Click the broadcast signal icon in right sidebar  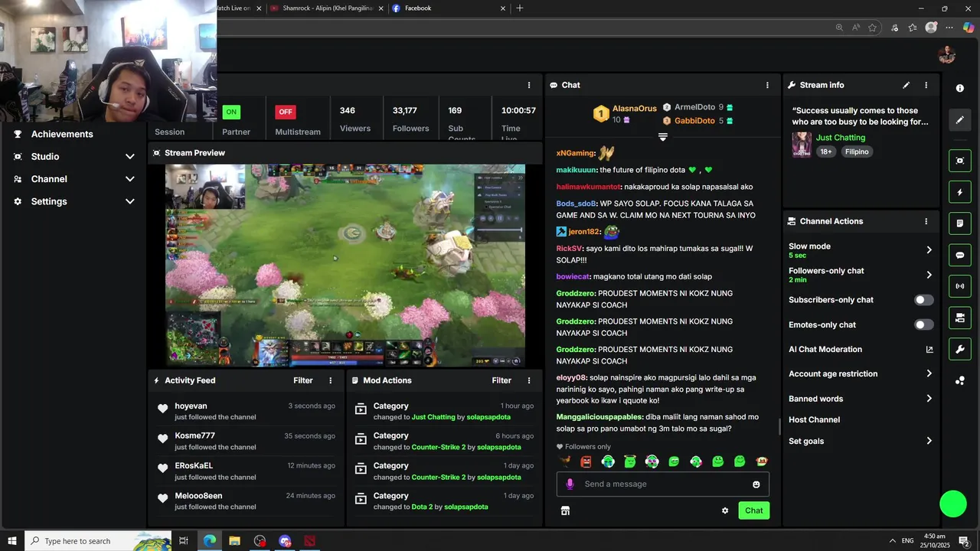coord(960,286)
